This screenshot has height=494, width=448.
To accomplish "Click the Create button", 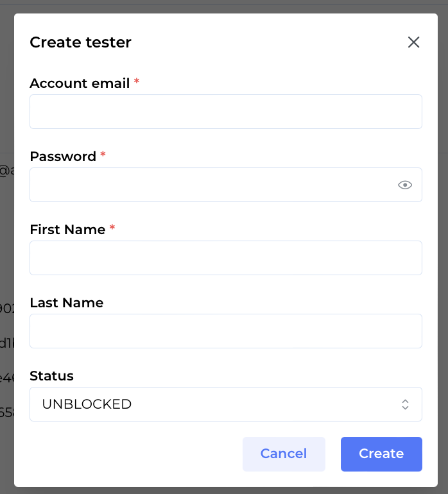I will pos(381,454).
